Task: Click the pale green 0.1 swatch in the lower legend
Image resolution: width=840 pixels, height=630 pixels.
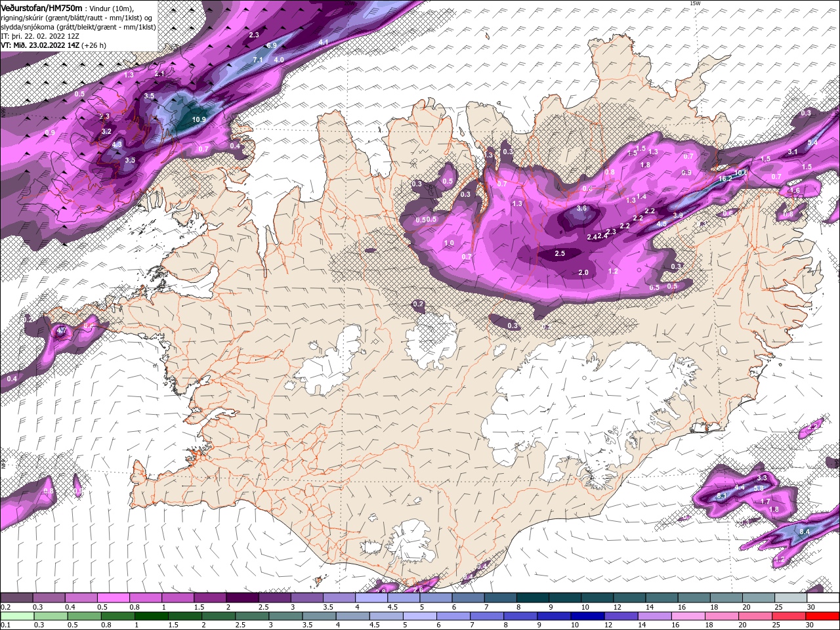Action: click(x=16, y=616)
